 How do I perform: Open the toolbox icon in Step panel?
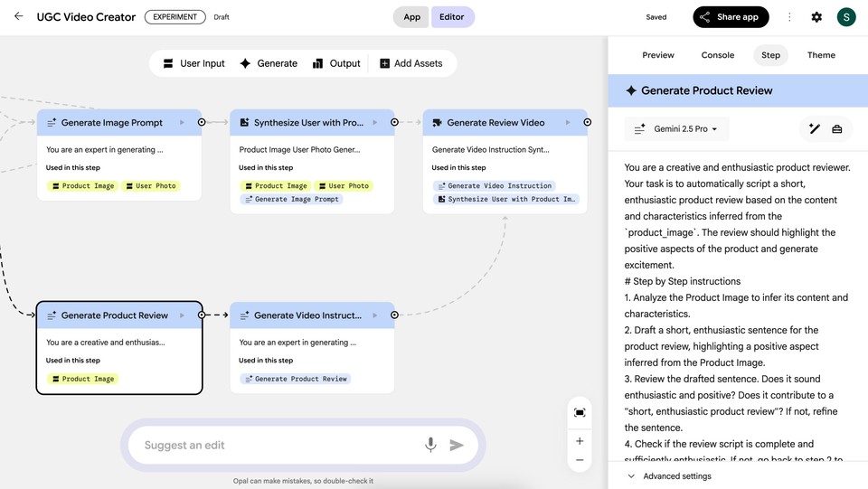coord(837,129)
